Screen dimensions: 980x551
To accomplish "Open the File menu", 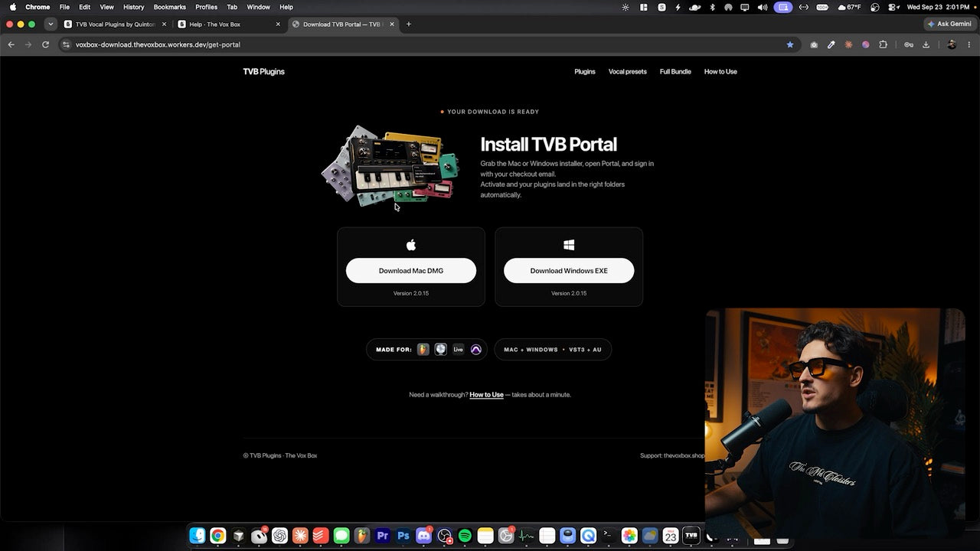I will tap(64, 7).
